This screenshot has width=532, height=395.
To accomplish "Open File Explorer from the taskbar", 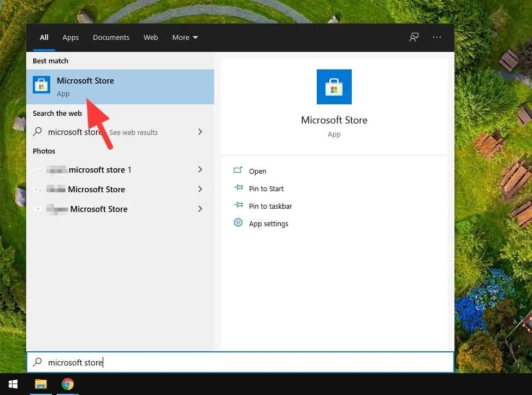I will (41, 384).
